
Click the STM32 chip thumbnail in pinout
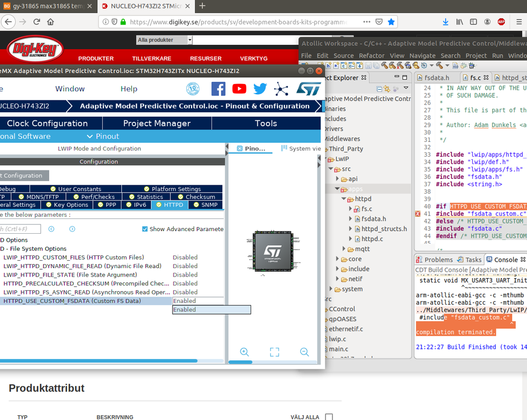[273, 252]
